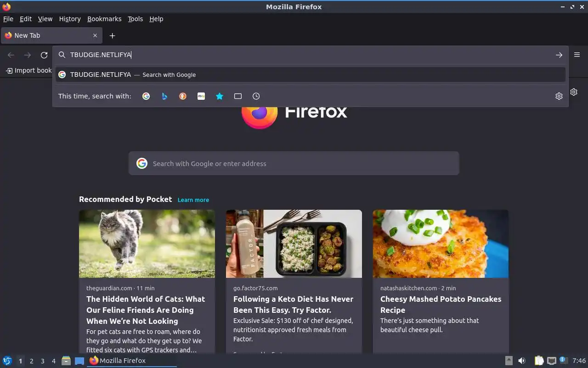Open the History menu
This screenshot has width=588, height=368.
click(70, 19)
